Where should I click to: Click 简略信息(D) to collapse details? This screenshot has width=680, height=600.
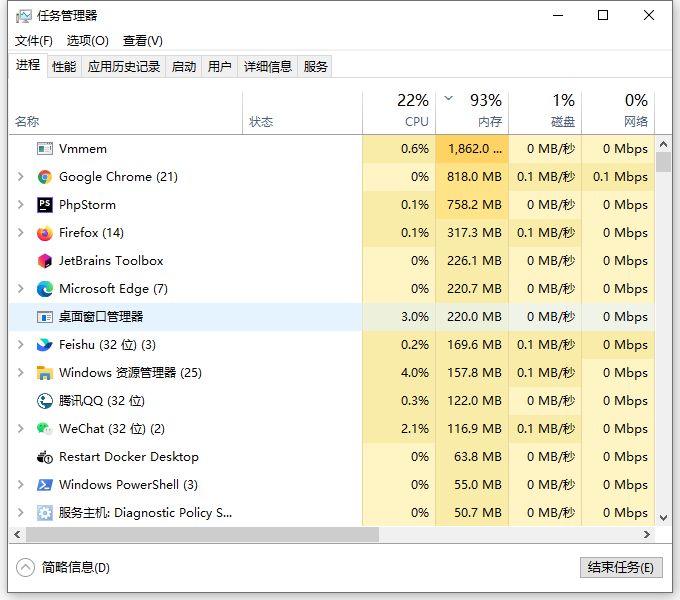[x=63, y=567]
